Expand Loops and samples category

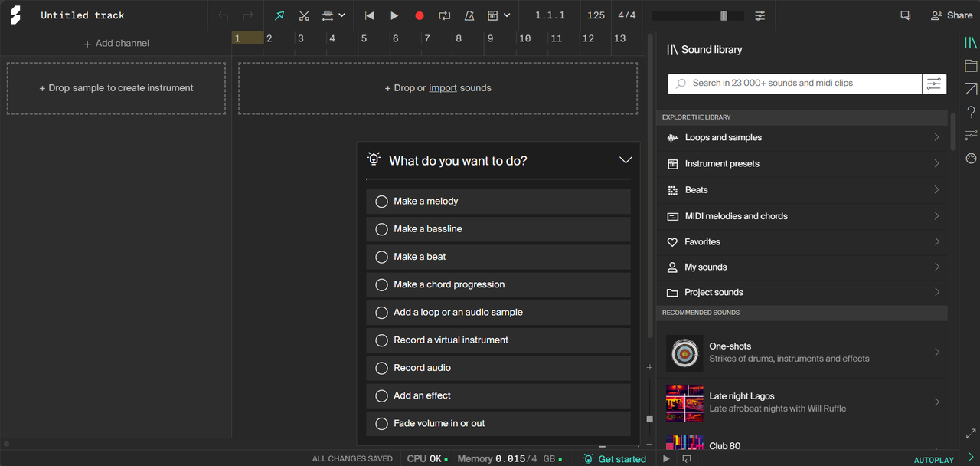pyautogui.click(x=802, y=138)
